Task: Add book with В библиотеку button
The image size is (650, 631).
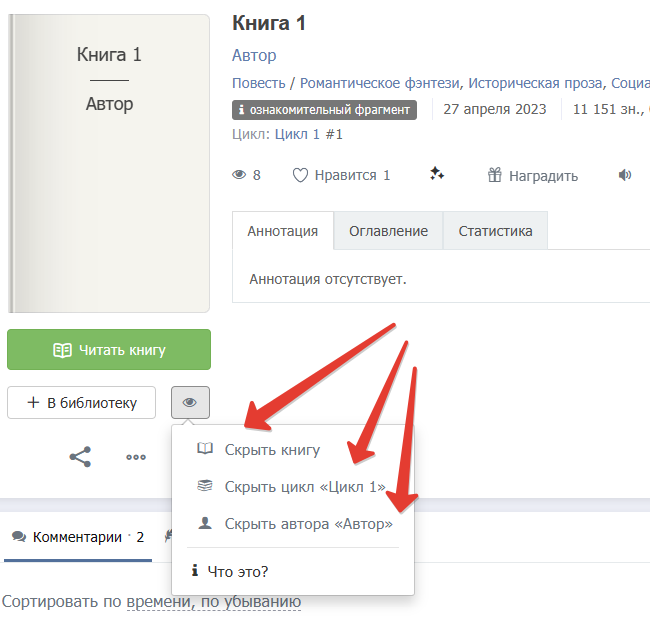Action: pyautogui.click(x=81, y=403)
